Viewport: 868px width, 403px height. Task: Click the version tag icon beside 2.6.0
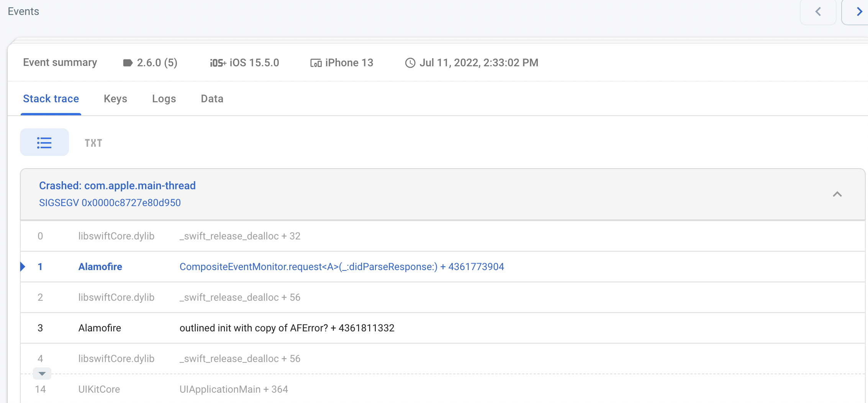click(x=128, y=62)
